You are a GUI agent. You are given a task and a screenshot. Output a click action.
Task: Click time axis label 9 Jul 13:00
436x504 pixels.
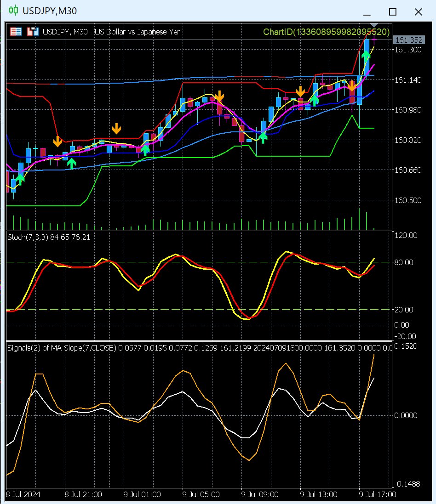tap(319, 494)
